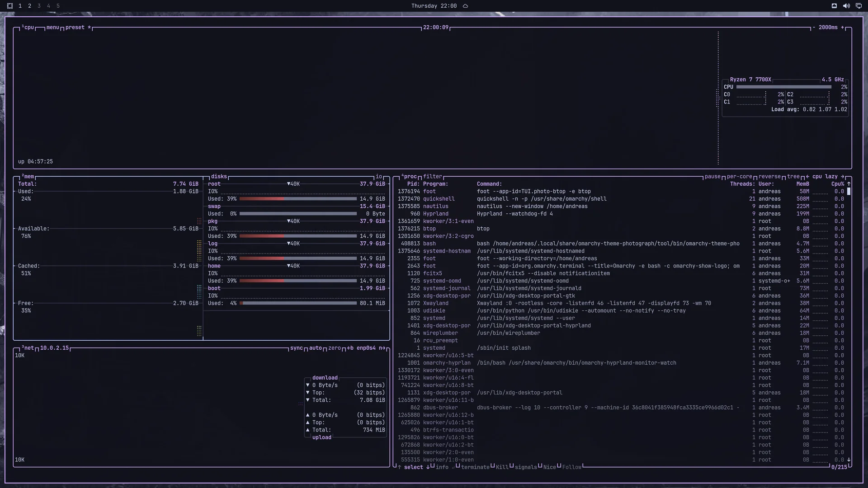
Task: Switch to previous network interface with b arrow
Action: (x=350, y=348)
